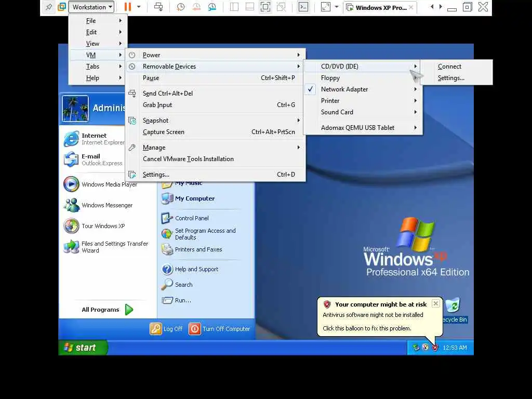Open Printers and Faxes
Image resolution: width=532 pixels, height=399 pixels.
(x=192, y=249)
